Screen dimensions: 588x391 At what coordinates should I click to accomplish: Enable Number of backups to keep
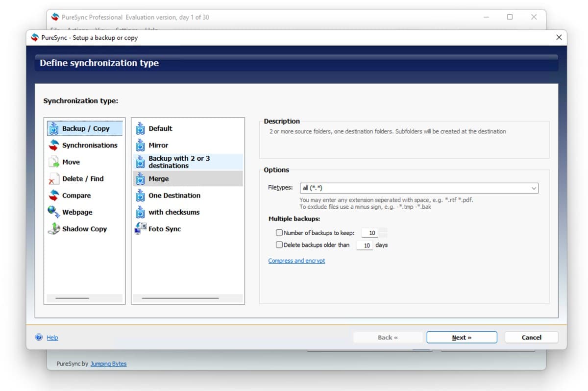(279, 233)
